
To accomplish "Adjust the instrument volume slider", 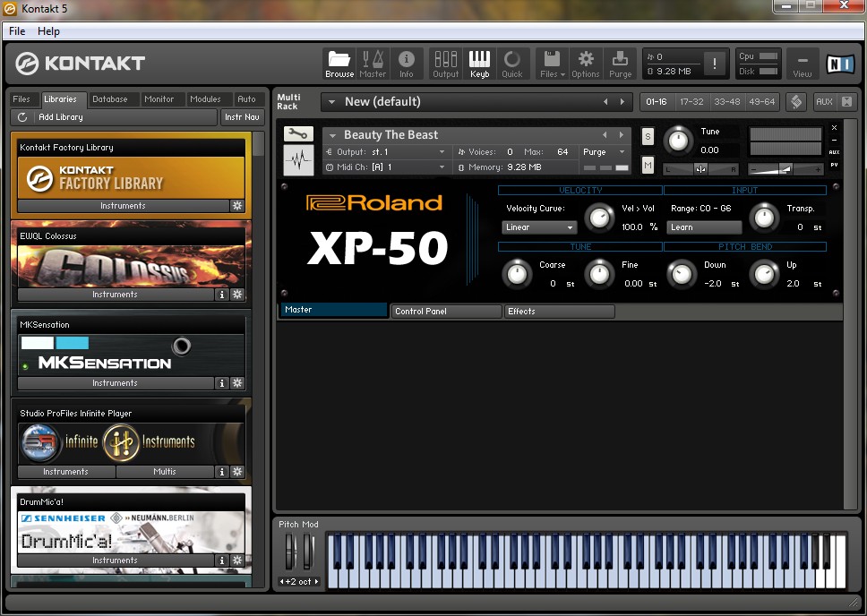I will coord(785,169).
